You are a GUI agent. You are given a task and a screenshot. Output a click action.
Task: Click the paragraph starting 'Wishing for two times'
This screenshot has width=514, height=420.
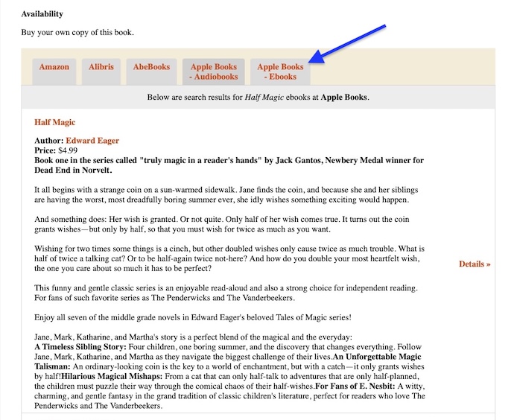coord(229,258)
